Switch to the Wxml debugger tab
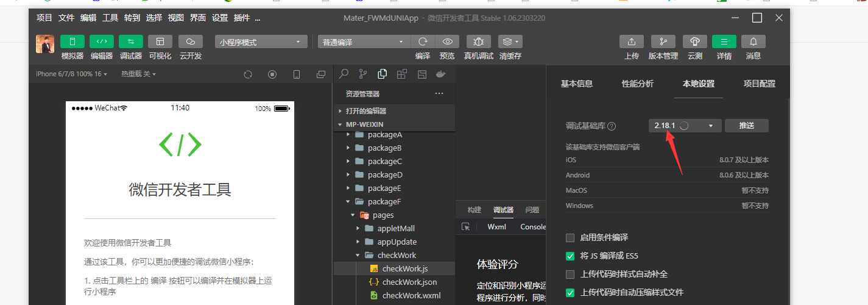The height and width of the screenshot is (305, 868). click(x=497, y=226)
